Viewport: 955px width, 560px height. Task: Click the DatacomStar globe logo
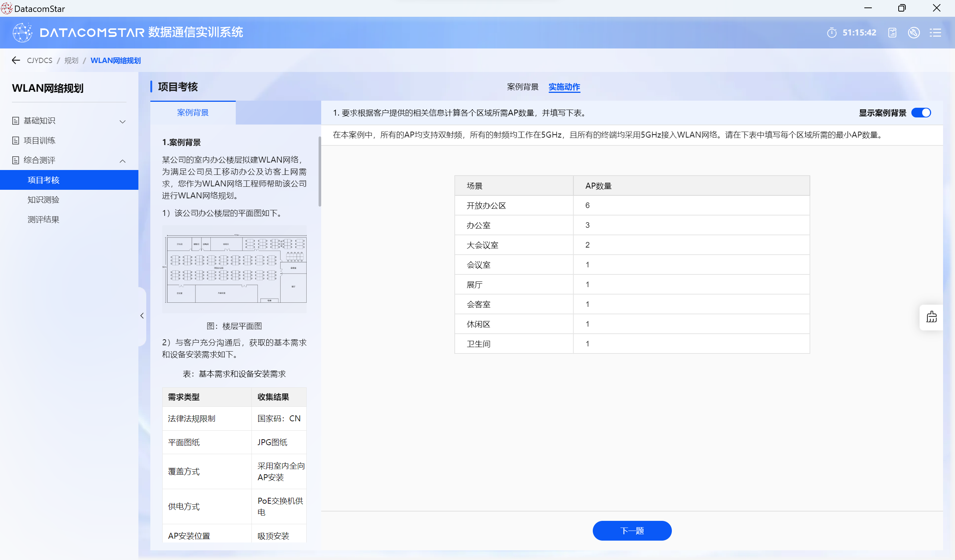(x=22, y=32)
